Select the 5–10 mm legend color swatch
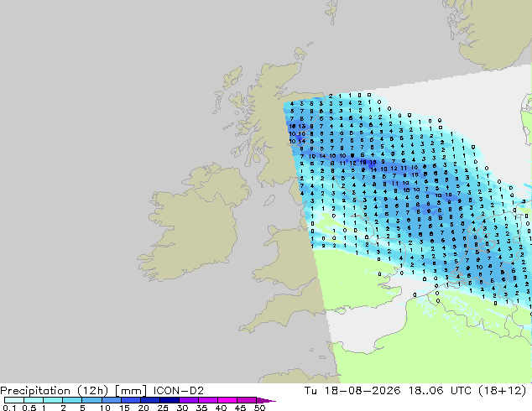The height and width of the screenshot is (411, 532). [91, 400]
